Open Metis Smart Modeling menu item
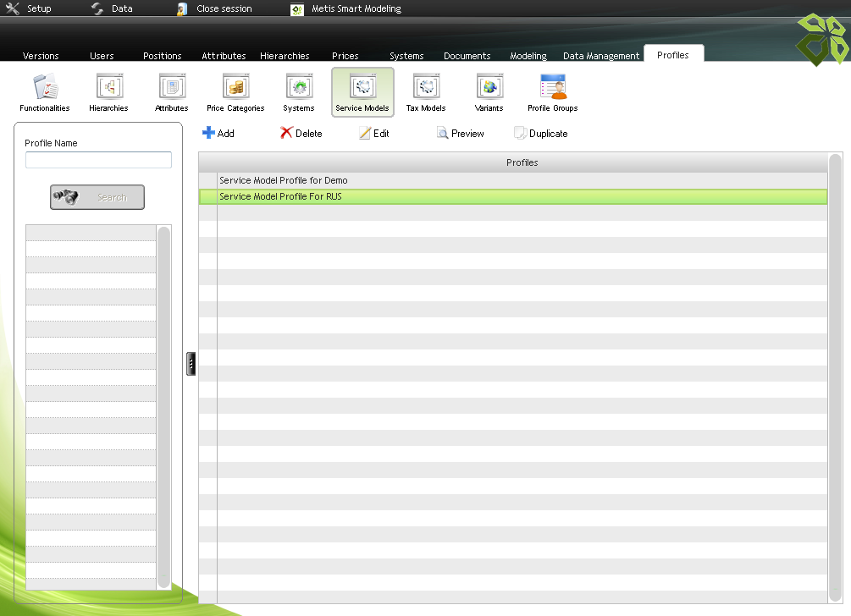The height and width of the screenshot is (616, 851). (x=345, y=8)
